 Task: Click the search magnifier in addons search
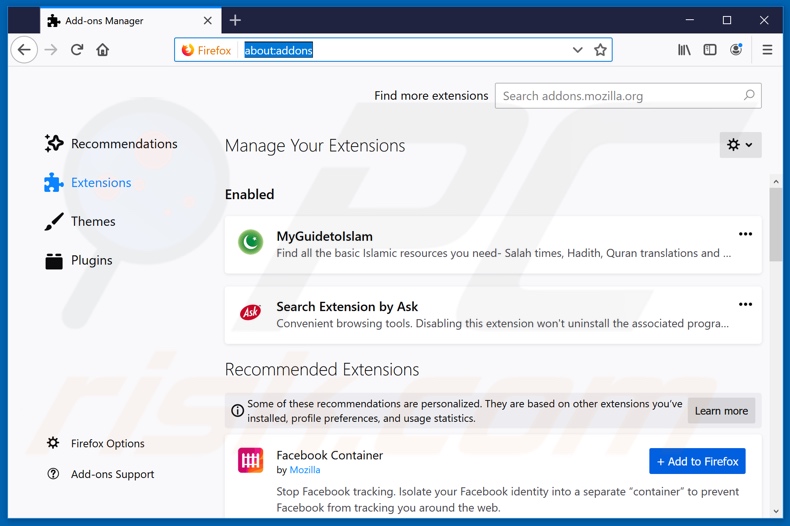(x=749, y=95)
